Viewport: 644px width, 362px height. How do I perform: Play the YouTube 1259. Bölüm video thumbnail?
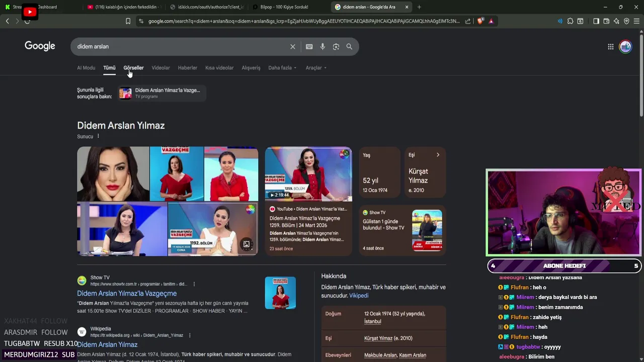point(308,174)
